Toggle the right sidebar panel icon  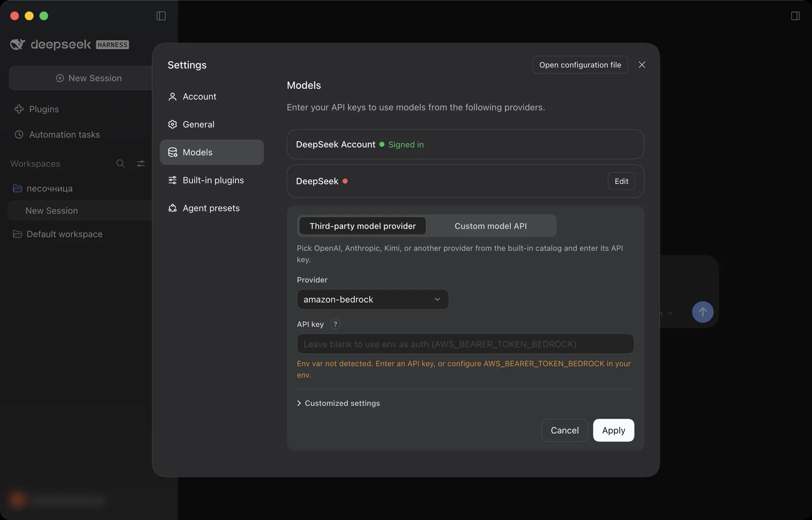pos(795,16)
